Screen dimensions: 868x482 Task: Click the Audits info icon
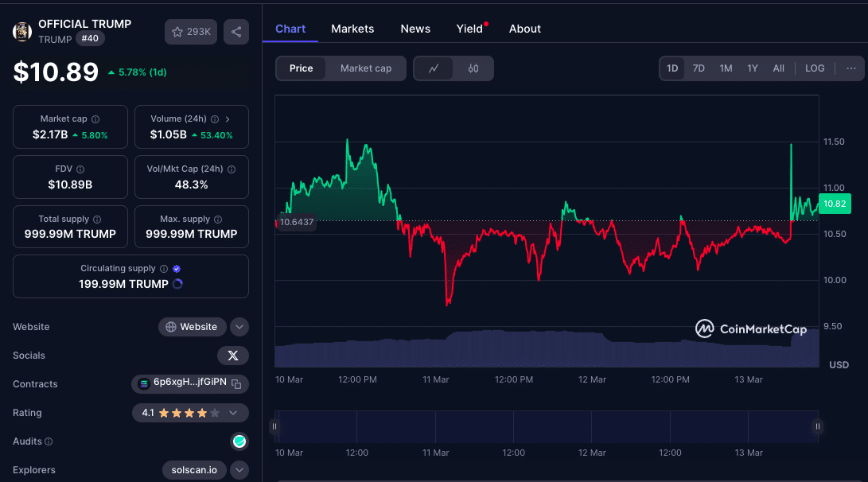(49, 441)
